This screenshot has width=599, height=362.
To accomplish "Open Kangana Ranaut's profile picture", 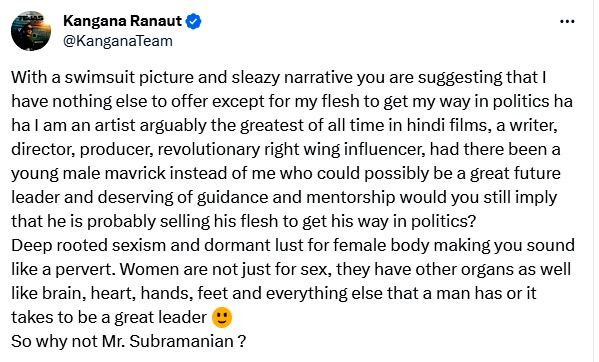I will tap(31, 31).
